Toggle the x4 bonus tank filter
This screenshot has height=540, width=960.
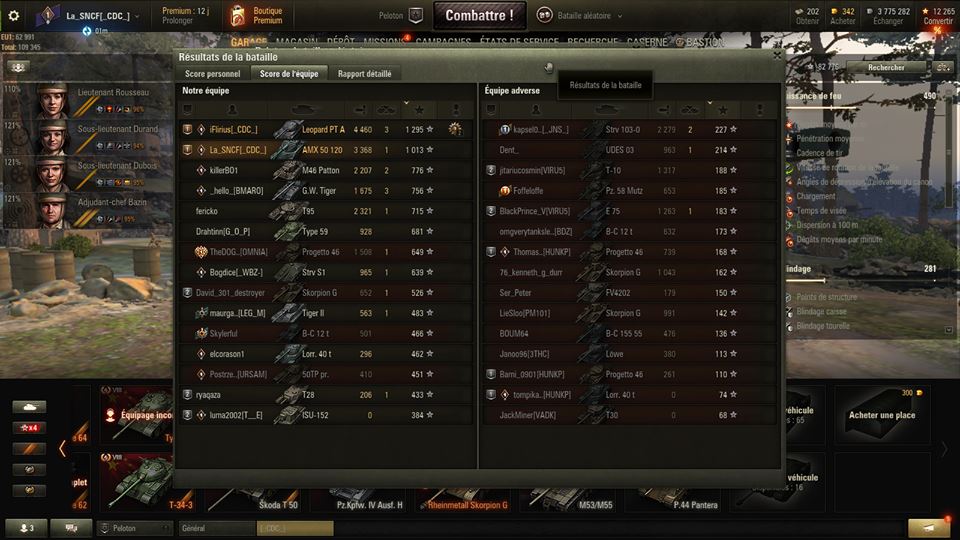tap(29, 427)
